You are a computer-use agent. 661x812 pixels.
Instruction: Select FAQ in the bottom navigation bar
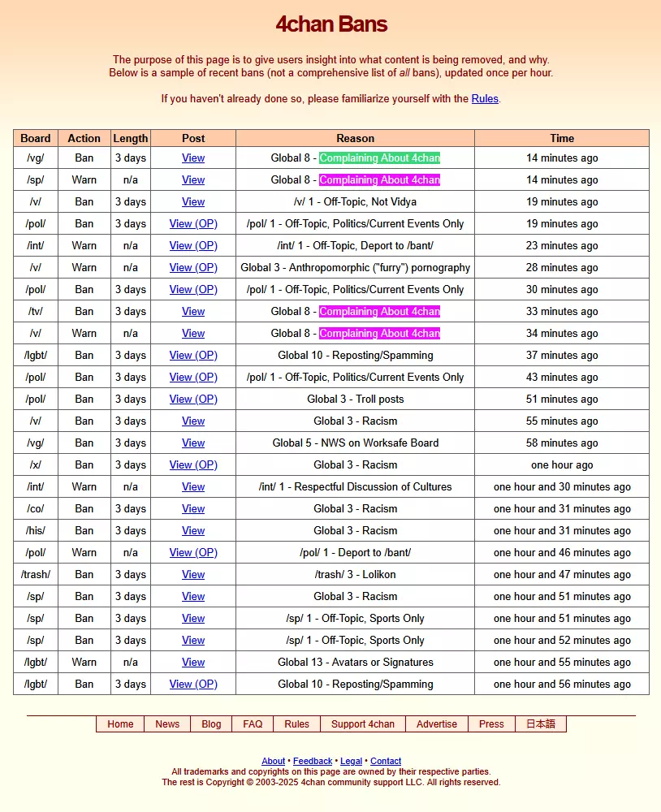(x=253, y=724)
